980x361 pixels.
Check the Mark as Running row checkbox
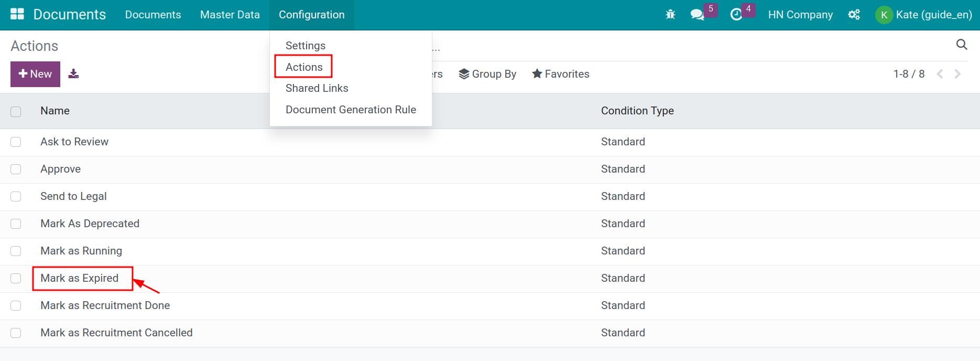tap(16, 251)
